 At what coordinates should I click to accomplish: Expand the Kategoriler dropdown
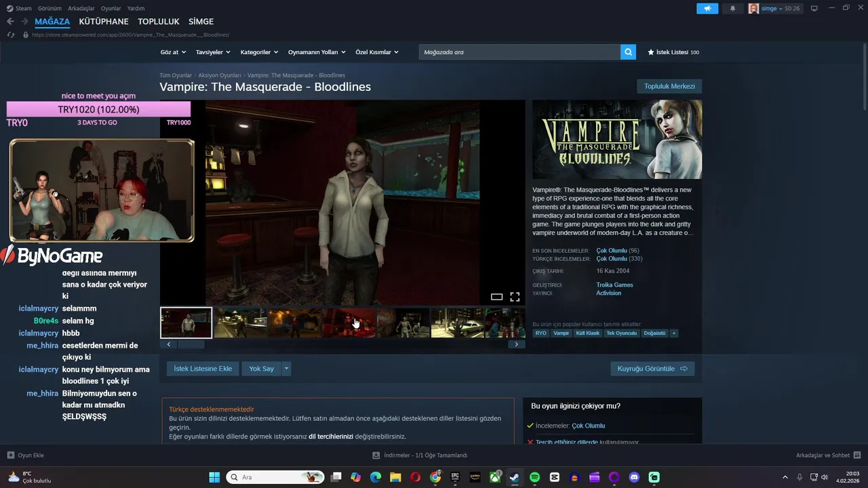(259, 52)
